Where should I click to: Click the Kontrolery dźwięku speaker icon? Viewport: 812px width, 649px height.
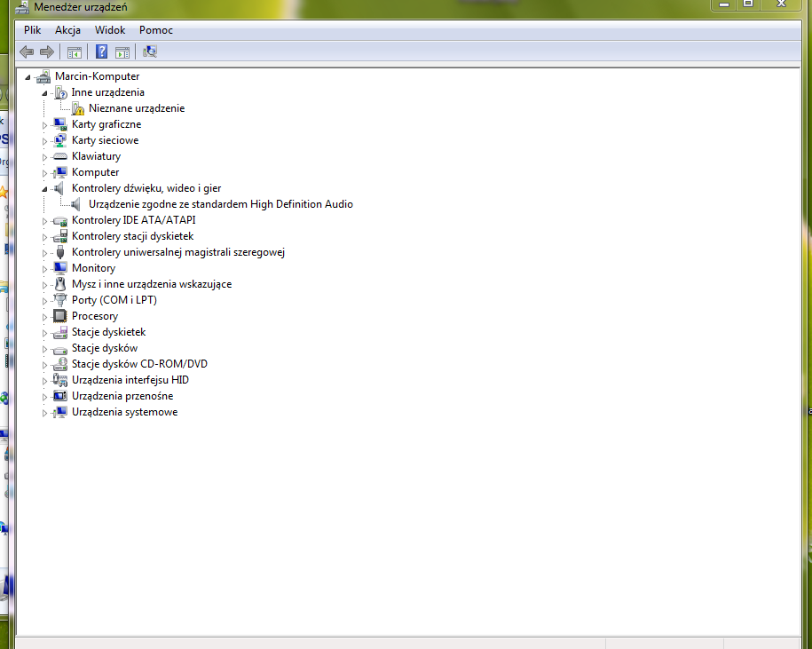[59, 188]
